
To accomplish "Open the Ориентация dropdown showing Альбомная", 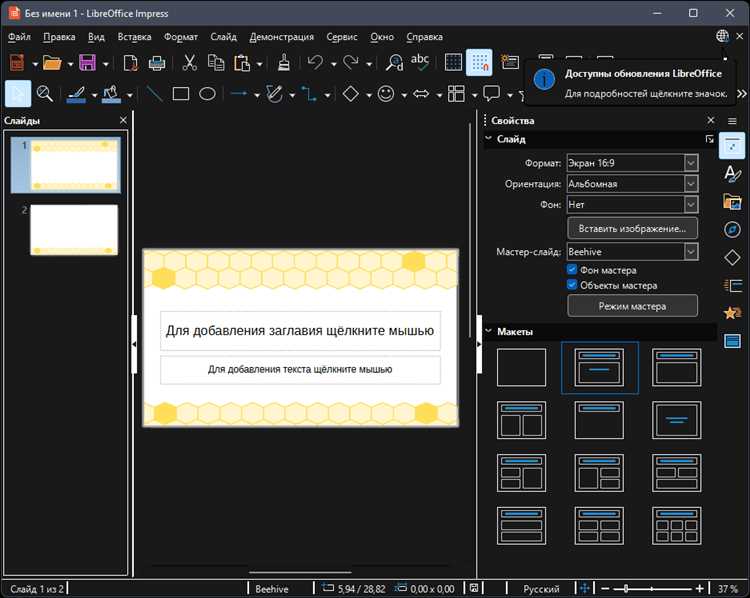I will (x=632, y=184).
